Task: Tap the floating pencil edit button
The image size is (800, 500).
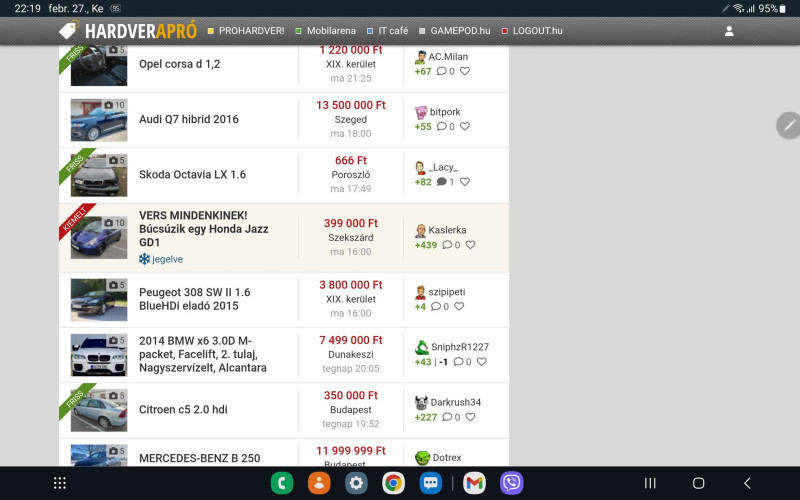Action: 789,126
